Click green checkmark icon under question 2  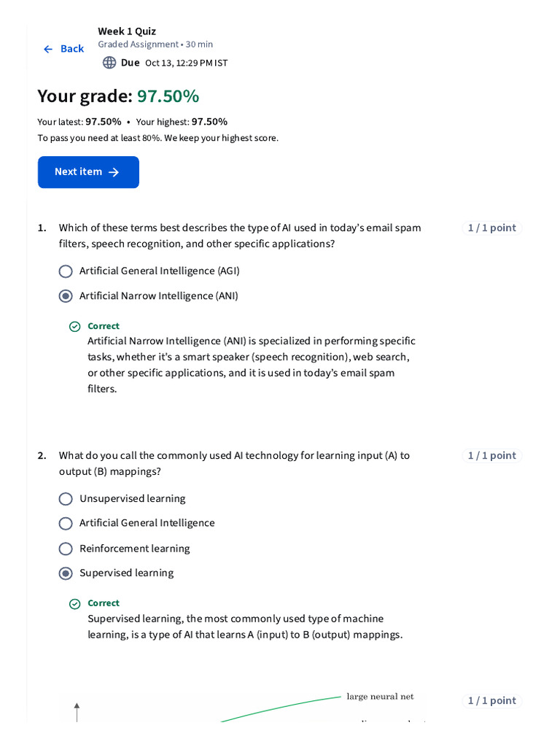tap(74, 604)
